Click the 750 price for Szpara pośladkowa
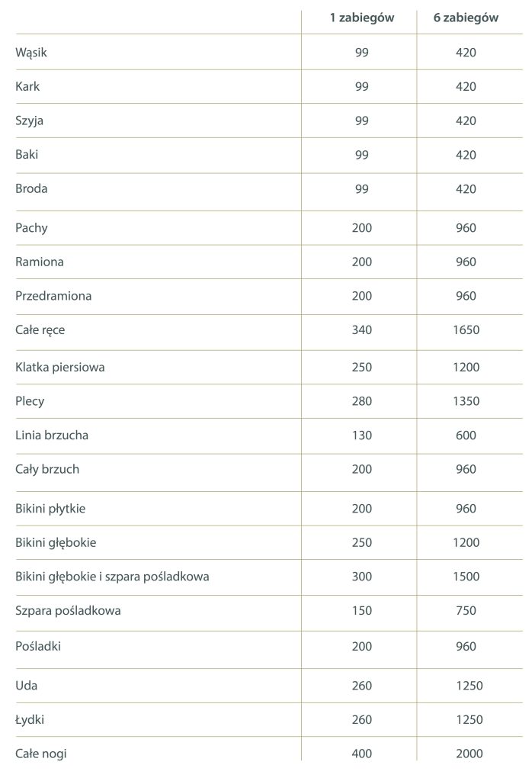The image size is (532, 781). pyautogui.click(x=466, y=610)
